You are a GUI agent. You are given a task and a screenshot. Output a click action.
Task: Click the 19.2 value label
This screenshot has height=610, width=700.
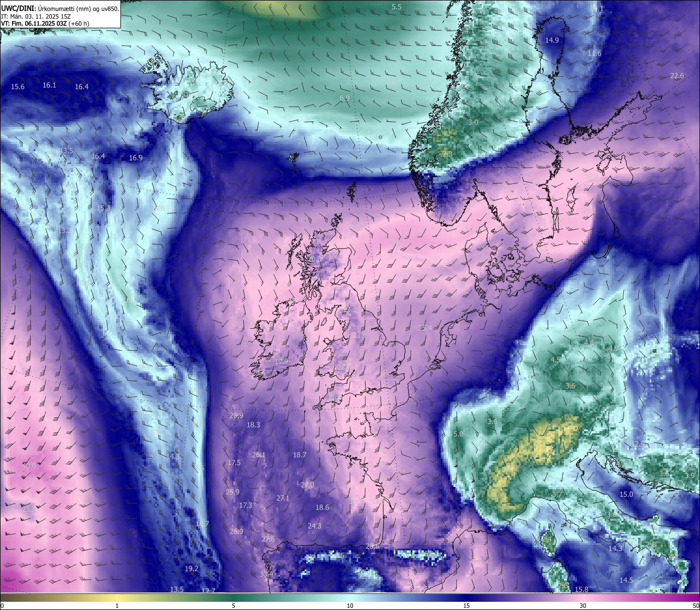coord(191,569)
